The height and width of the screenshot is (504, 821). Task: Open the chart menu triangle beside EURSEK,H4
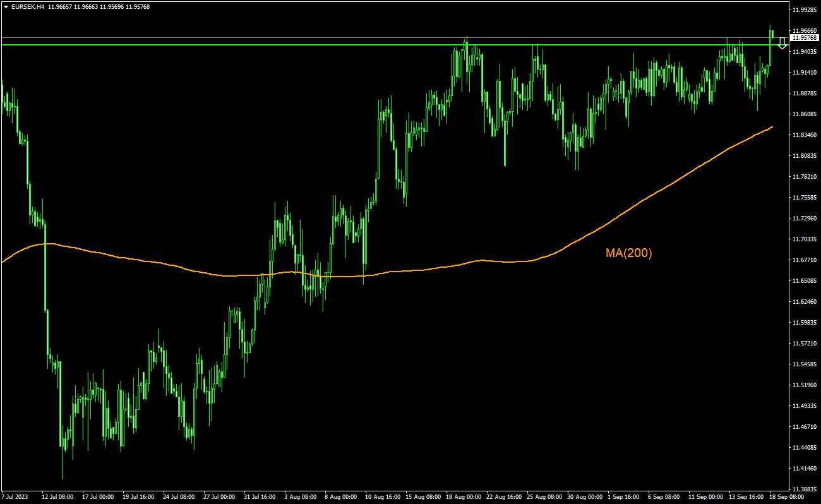[6, 6]
